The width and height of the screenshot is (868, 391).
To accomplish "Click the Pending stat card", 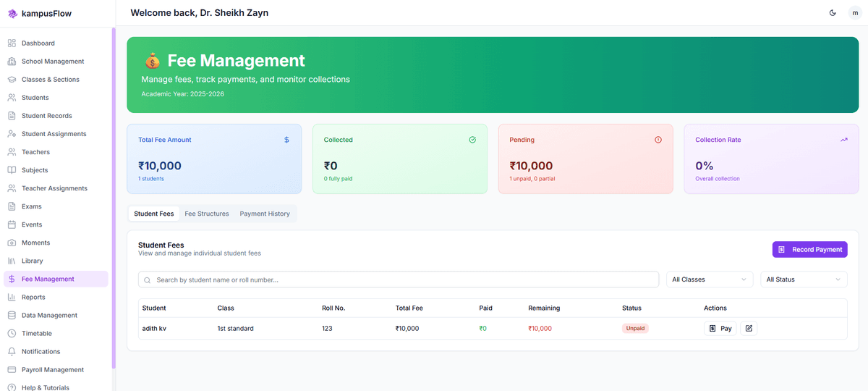I will (586, 159).
